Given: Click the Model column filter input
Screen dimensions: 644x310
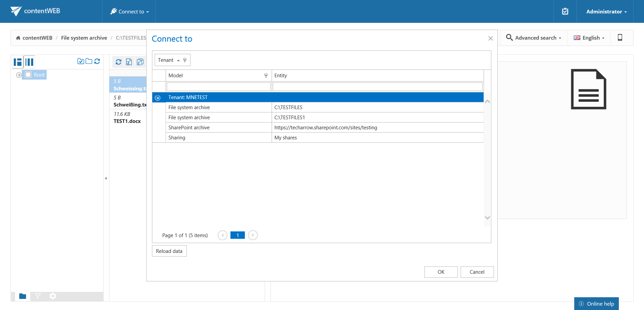Looking at the screenshot, I should [x=219, y=87].
